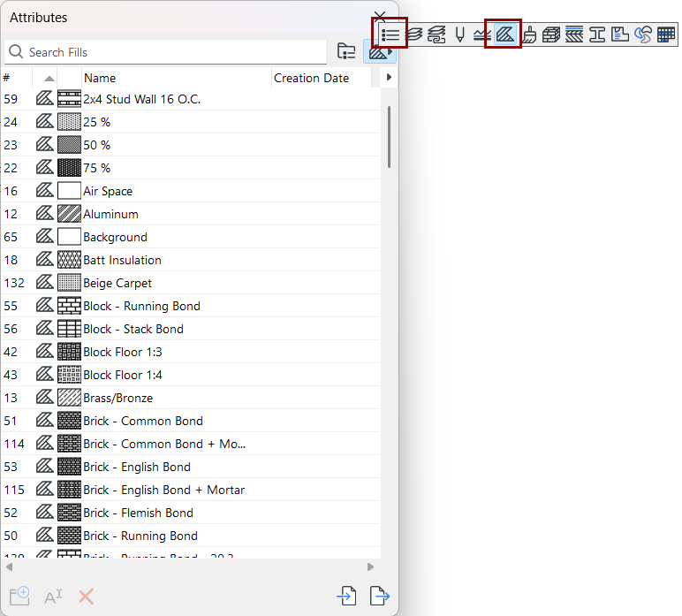
Task: Select "Brick - English Bond" on row 53
Action: click(x=137, y=467)
